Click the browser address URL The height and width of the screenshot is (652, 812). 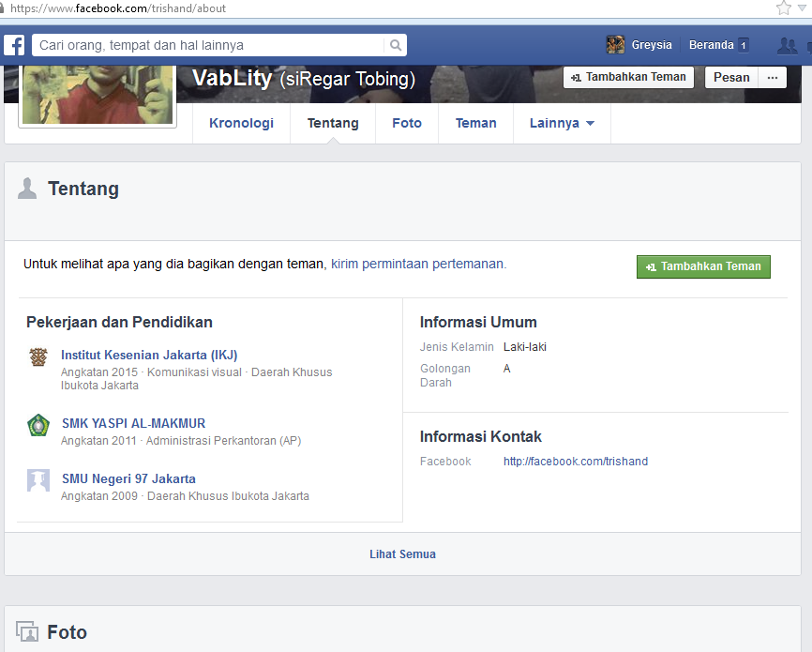coord(118,8)
